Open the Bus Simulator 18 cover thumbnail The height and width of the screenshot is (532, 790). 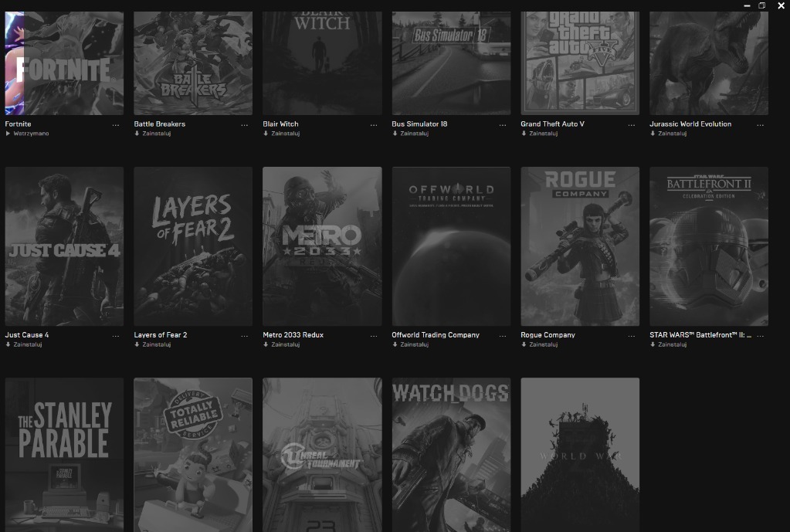[451, 63]
